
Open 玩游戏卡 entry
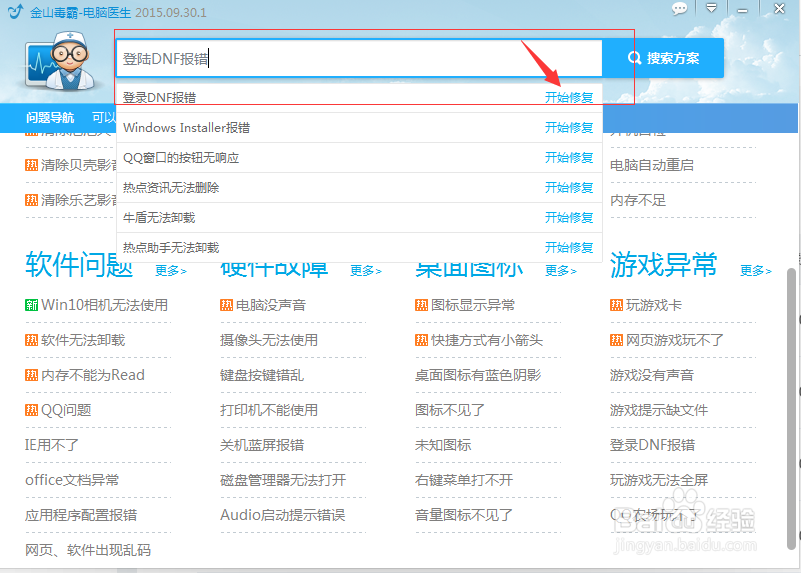coord(654,305)
